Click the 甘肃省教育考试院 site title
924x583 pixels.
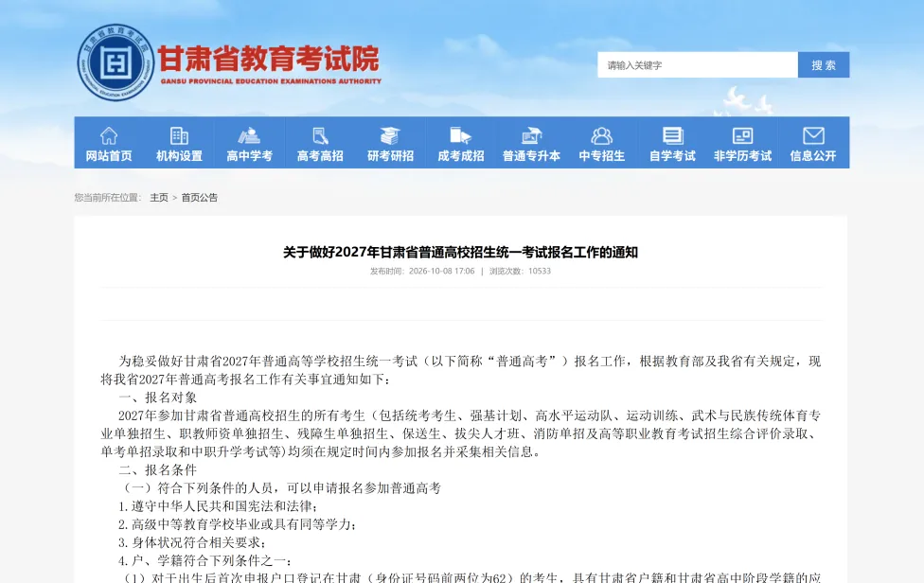coord(268,58)
